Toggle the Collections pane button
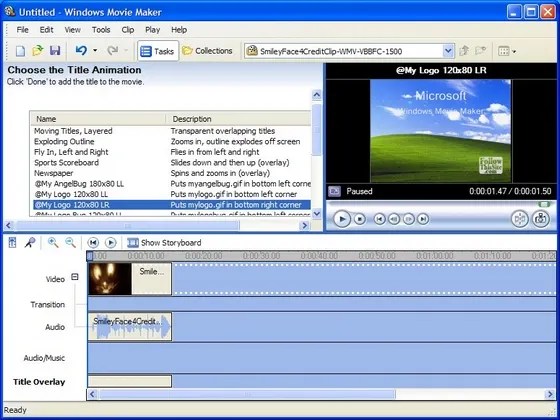The image size is (560, 420). click(207, 51)
